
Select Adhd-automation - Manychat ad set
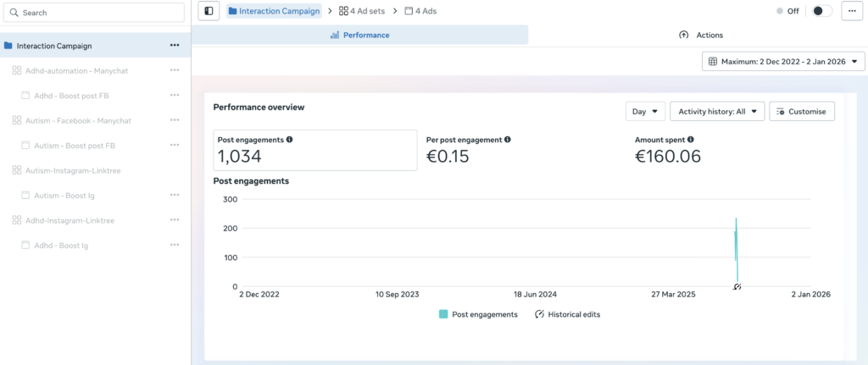pos(77,71)
